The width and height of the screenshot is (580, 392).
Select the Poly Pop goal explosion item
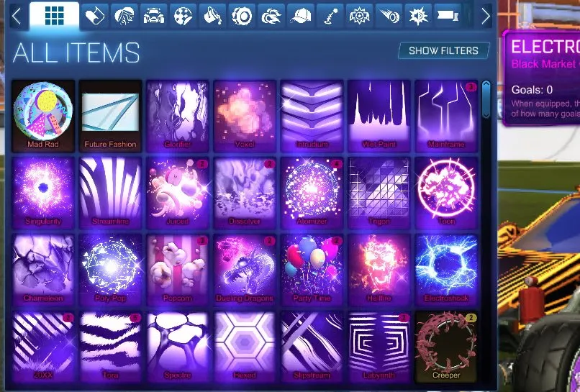[x=110, y=270]
